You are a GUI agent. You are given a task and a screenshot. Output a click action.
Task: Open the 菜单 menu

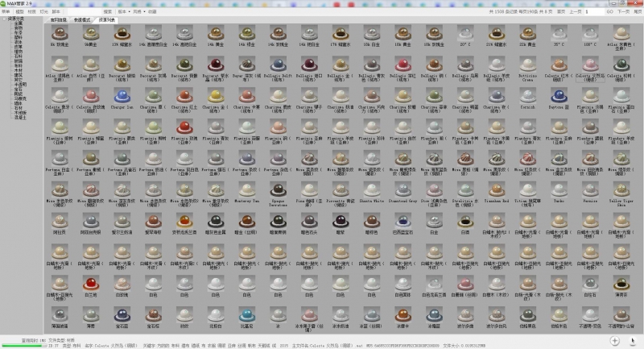pos(5,12)
